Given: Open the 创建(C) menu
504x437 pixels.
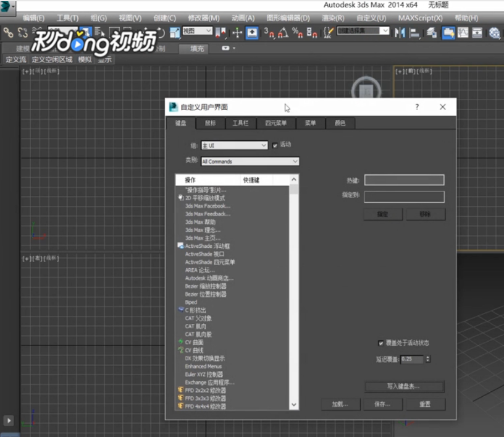Looking at the screenshot, I should 164,18.
